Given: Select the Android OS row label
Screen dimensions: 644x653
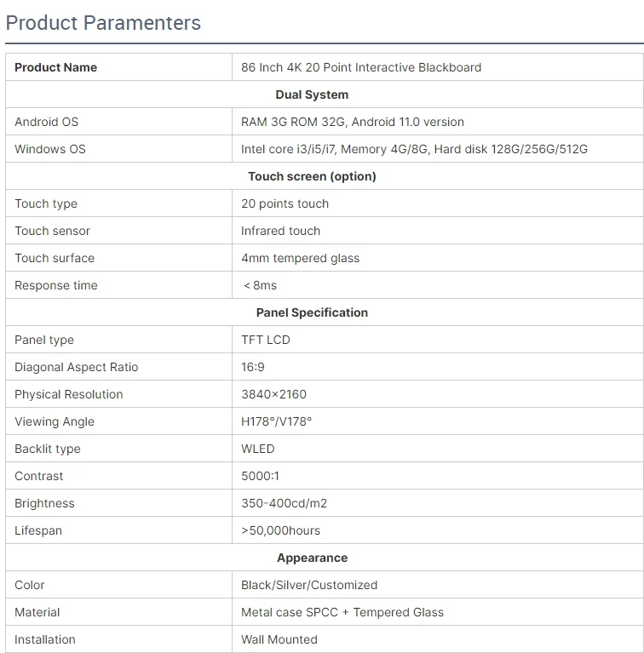Looking at the screenshot, I should point(47,122).
